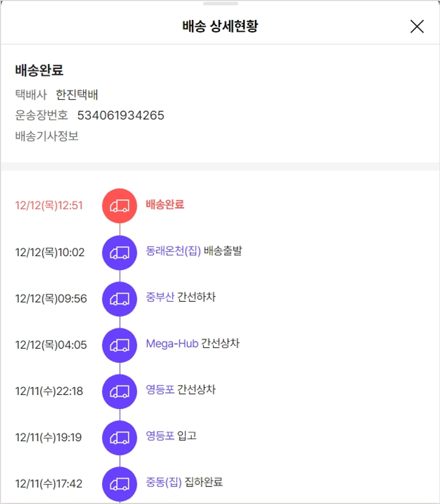The width and height of the screenshot is (440, 504).
Task: Open the Mega-Hub location link
Action: click(x=172, y=343)
